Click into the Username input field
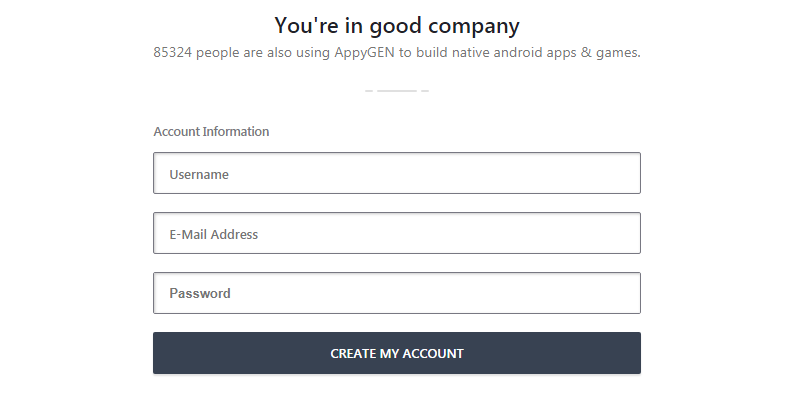Image resolution: width=803 pixels, height=395 pixels. click(x=396, y=173)
